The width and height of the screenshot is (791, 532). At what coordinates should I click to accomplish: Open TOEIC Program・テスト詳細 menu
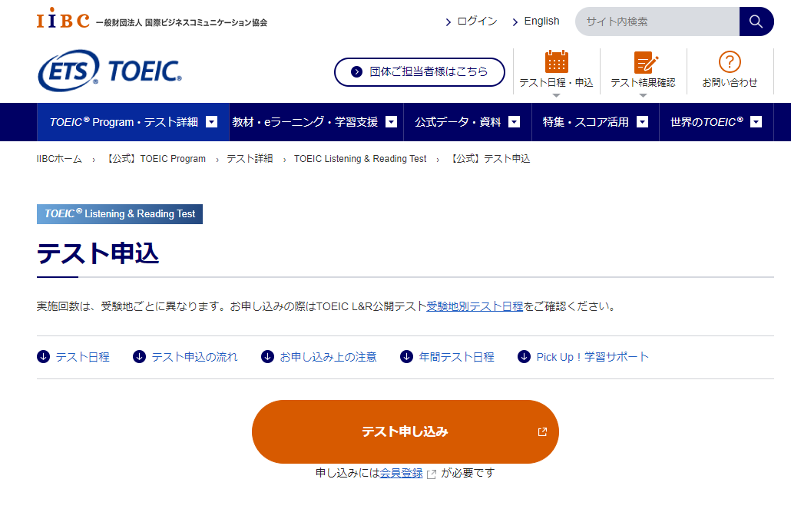click(x=133, y=122)
